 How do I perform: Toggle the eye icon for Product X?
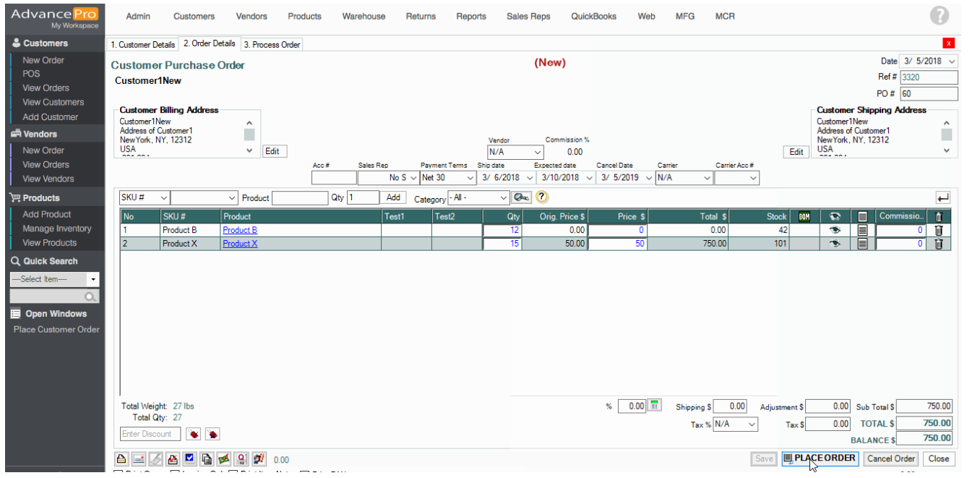(x=835, y=244)
